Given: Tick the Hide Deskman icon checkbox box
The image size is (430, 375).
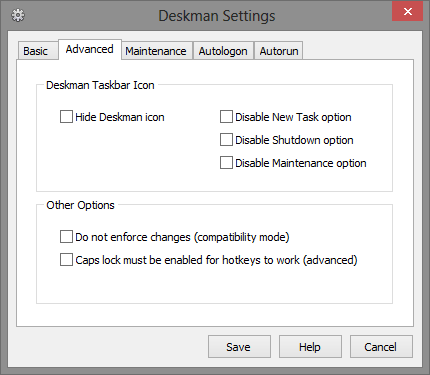Looking at the screenshot, I should [x=66, y=117].
